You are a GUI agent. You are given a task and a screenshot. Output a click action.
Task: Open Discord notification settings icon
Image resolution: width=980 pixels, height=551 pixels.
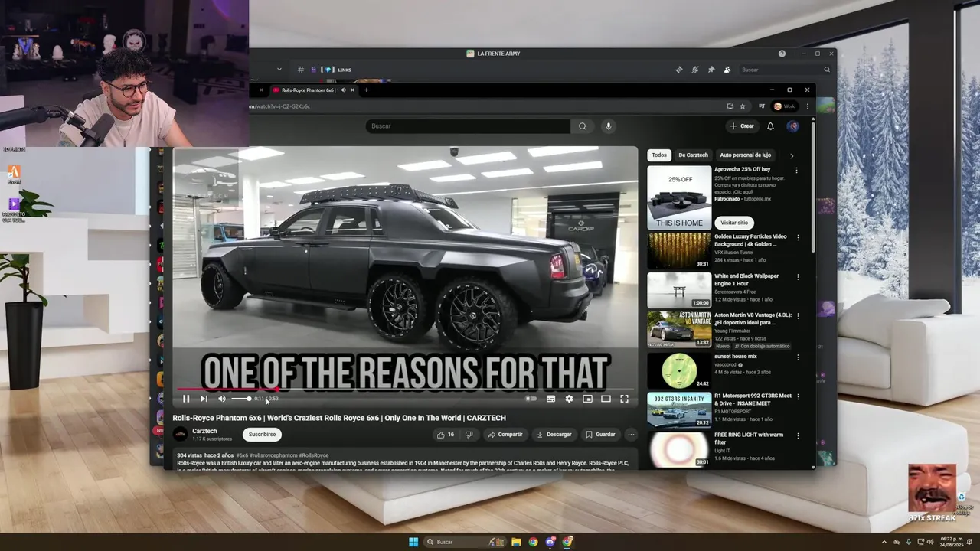pos(694,70)
